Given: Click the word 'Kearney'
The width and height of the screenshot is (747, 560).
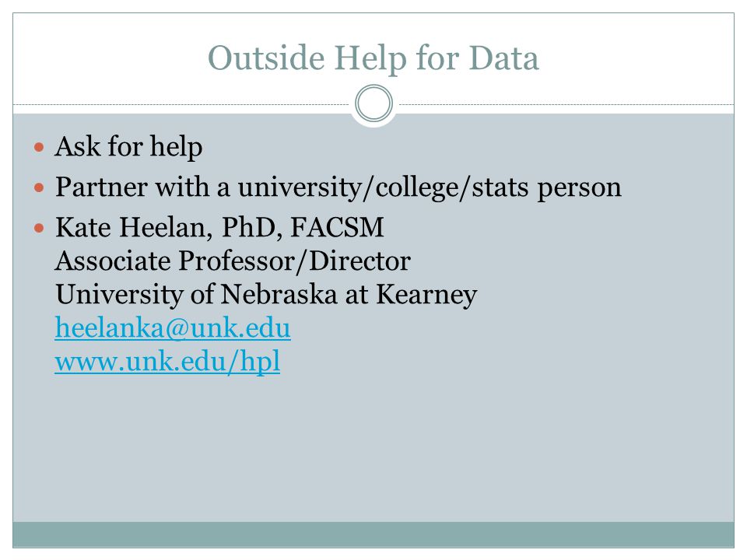Looking at the screenshot, I should (x=426, y=295).
